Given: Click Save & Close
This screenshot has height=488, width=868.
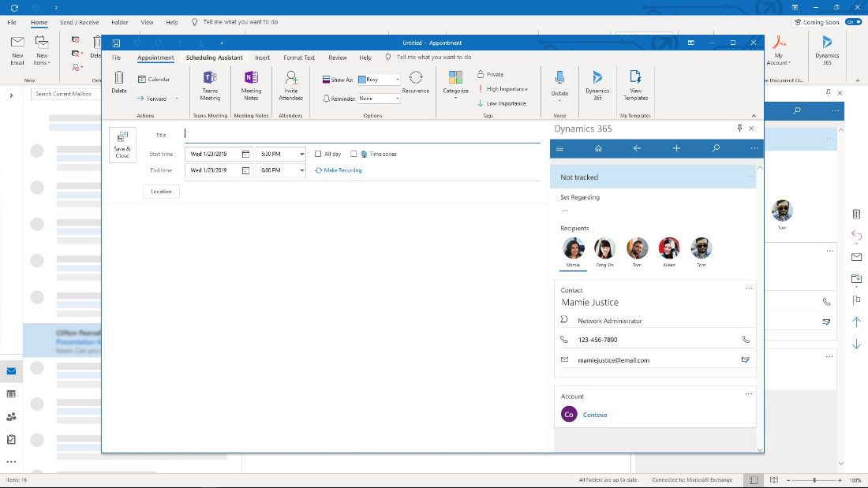Looking at the screenshot, I should pyautogui.click(x=122, y=145).
